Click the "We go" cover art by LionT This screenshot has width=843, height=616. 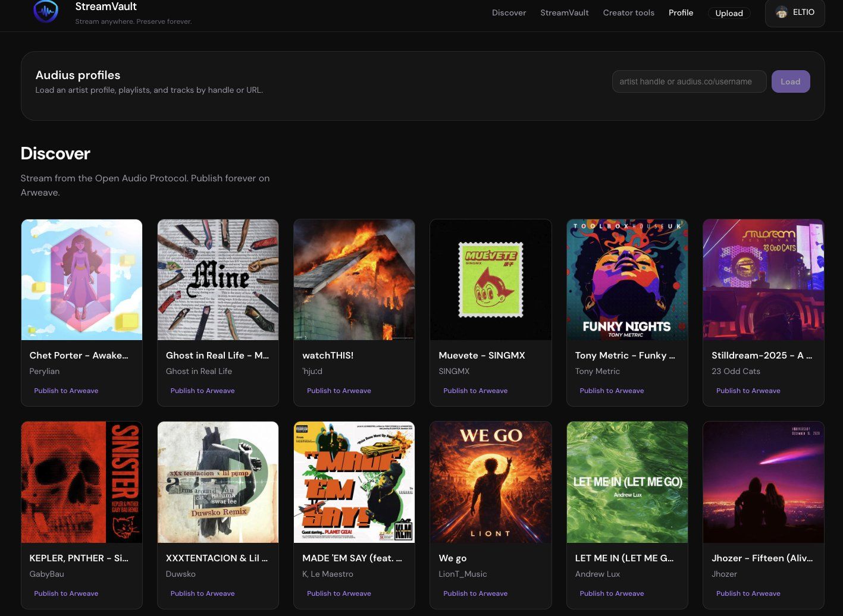click(491, 482)
